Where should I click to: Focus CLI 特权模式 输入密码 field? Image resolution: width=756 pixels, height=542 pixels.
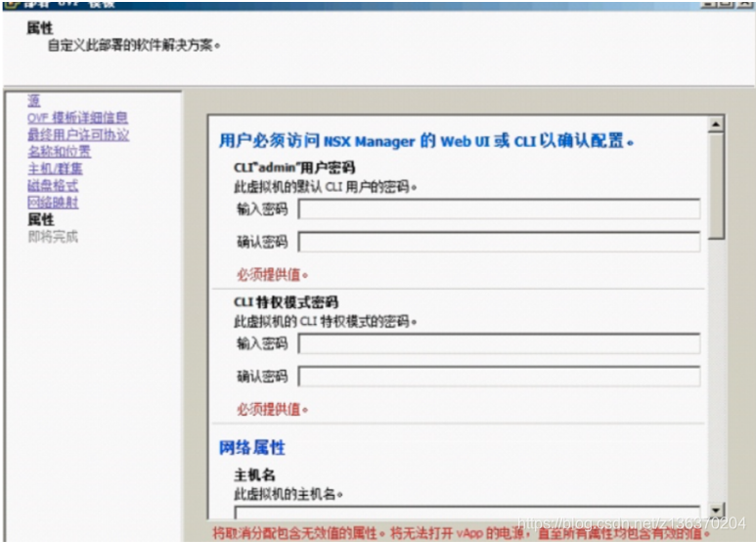point(499,343)
